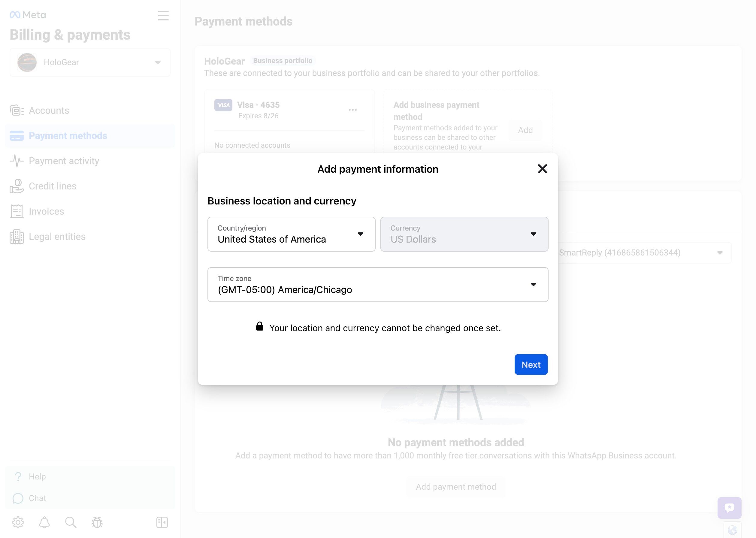
Task: Open the Time zone dropdown
Action: point(378,285)
